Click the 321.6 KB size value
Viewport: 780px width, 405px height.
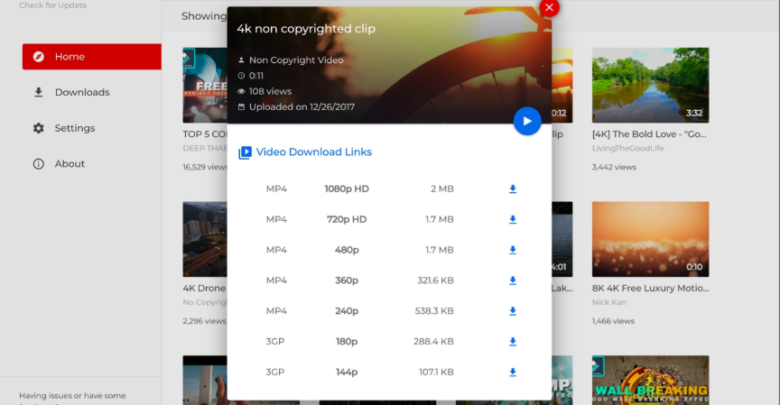coord(435,281)
